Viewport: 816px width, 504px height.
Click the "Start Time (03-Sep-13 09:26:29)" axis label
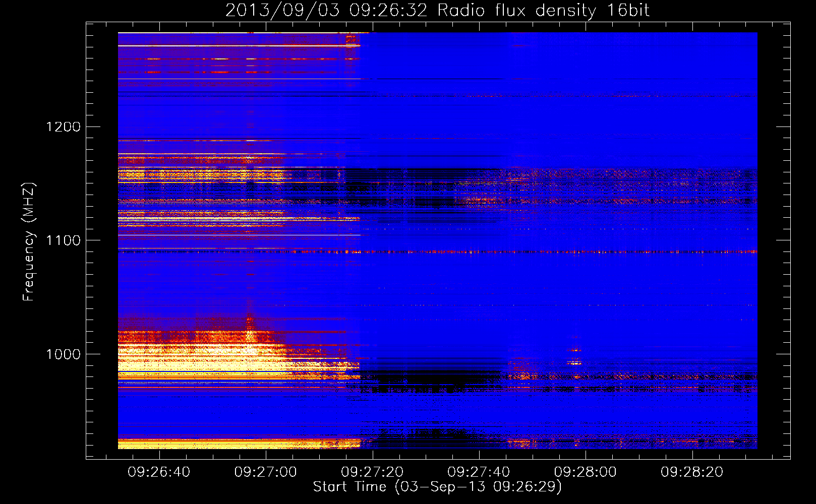click(x=437, y=487)
